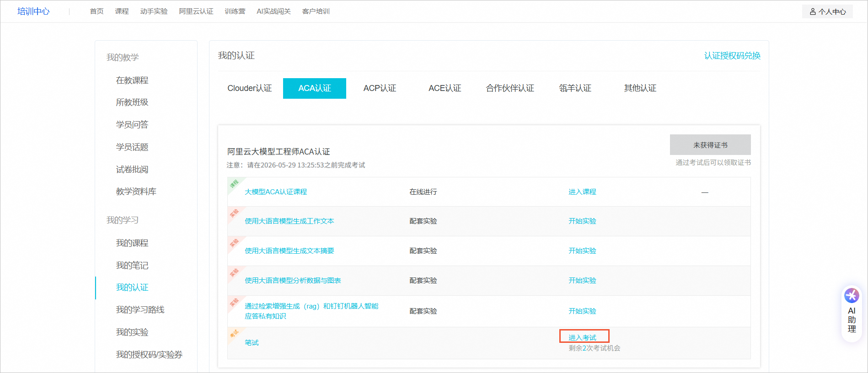Screen dimensions: 868x373
Task: Switch to the ACE认证 tab
Action: (x=445, y=88)
